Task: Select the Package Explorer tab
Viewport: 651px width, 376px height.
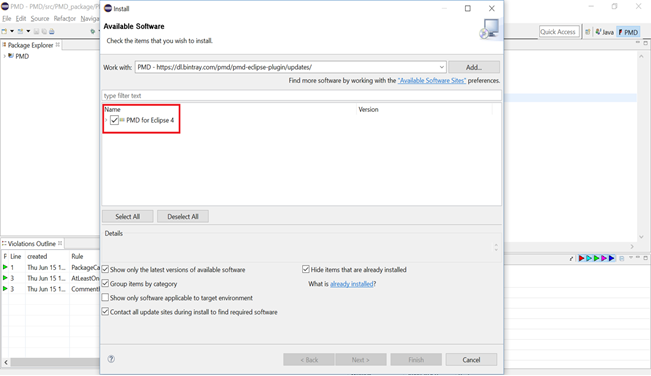Action: tap(31, 45)
